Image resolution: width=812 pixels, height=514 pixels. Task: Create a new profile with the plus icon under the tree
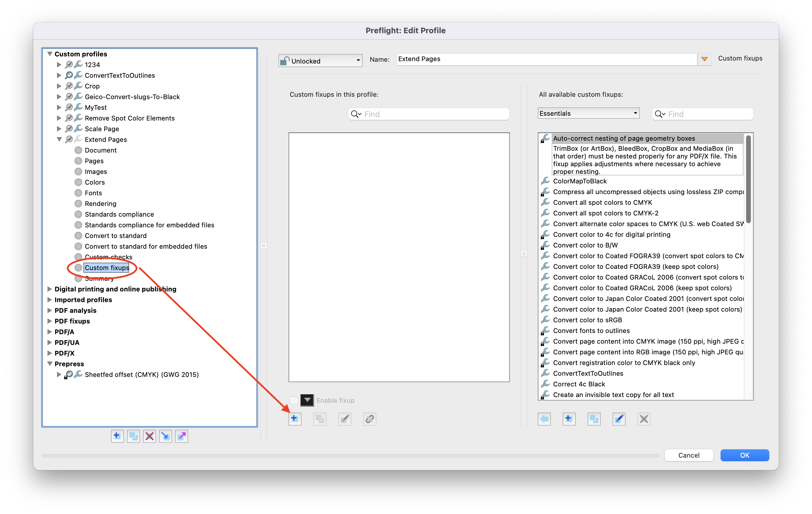[x=117, y=436]
